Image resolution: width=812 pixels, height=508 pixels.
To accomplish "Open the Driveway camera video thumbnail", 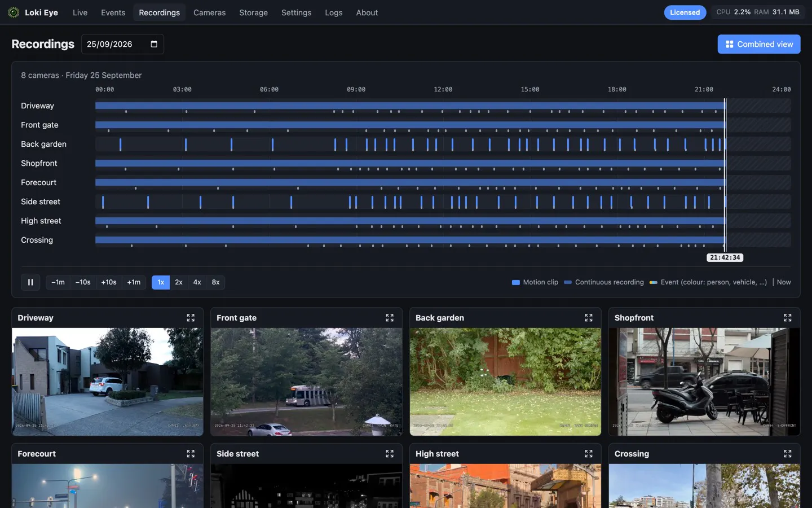I will (108, 382).
